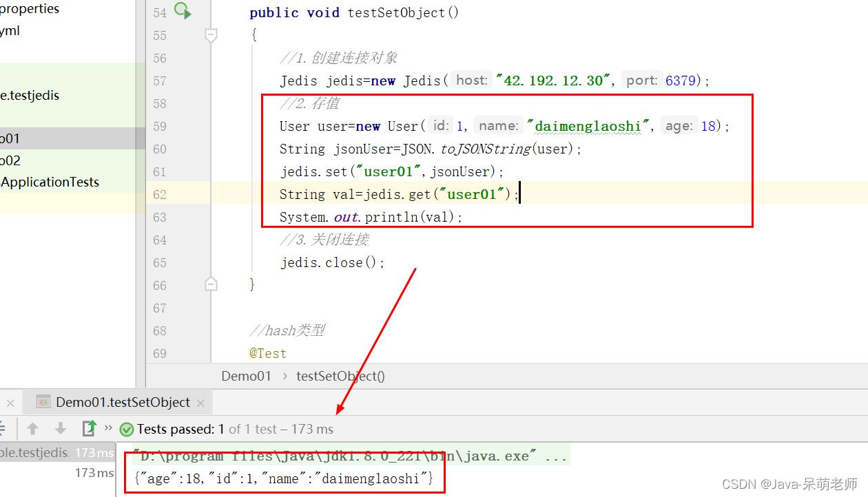Click testSetObject() in the breadcrumb bar
This screenshot has width=868, height=497.
340,376
